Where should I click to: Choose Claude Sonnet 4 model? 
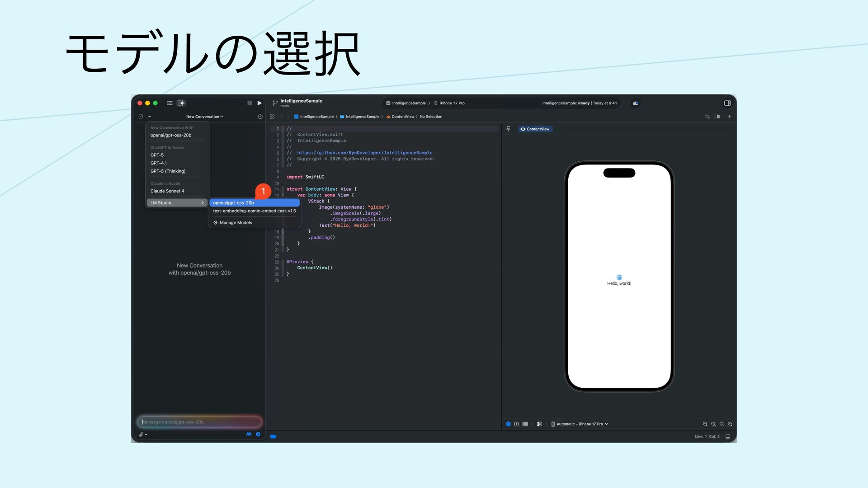coord(167,191)
